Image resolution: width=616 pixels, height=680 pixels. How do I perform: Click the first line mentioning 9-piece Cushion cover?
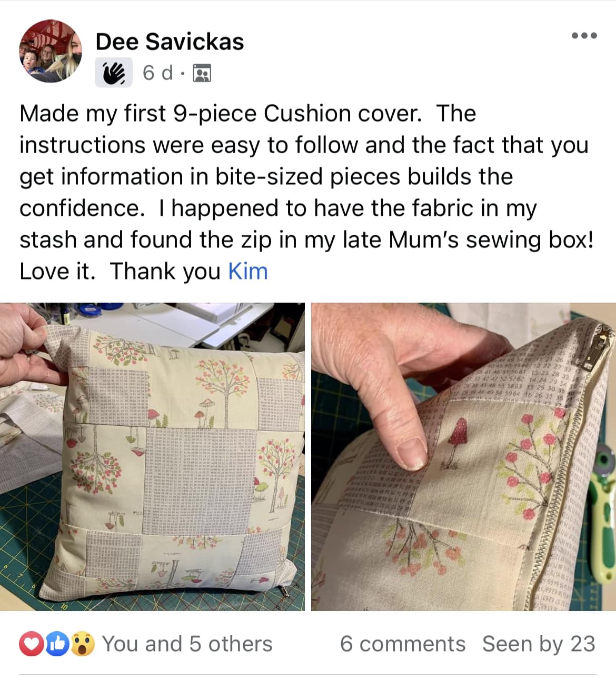[x=247, y=114]
